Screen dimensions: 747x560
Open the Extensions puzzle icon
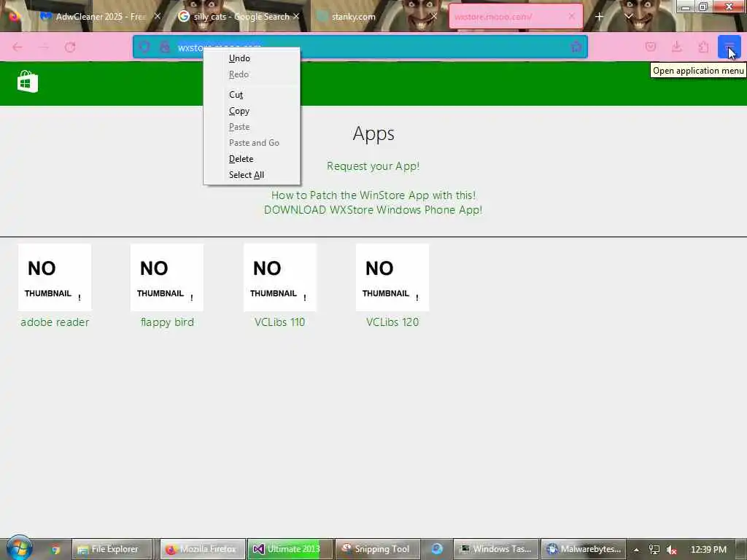pyautogui.click(x=704, y=47)
